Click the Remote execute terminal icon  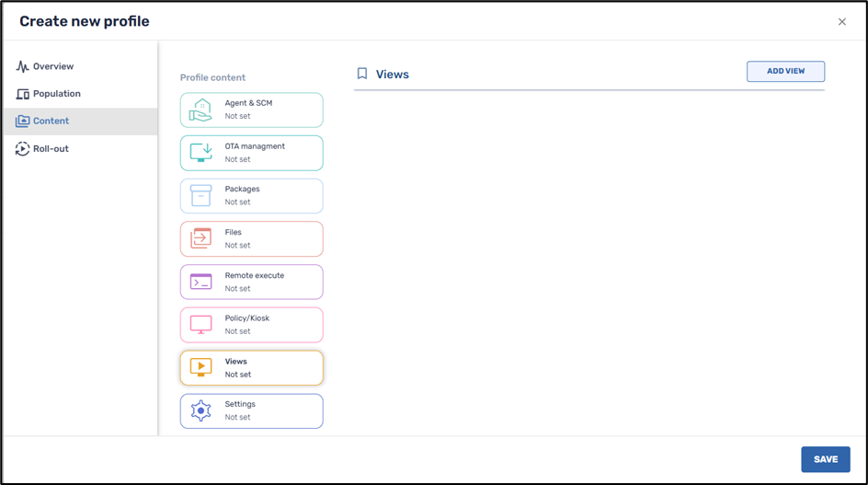[x=200, y=282]
